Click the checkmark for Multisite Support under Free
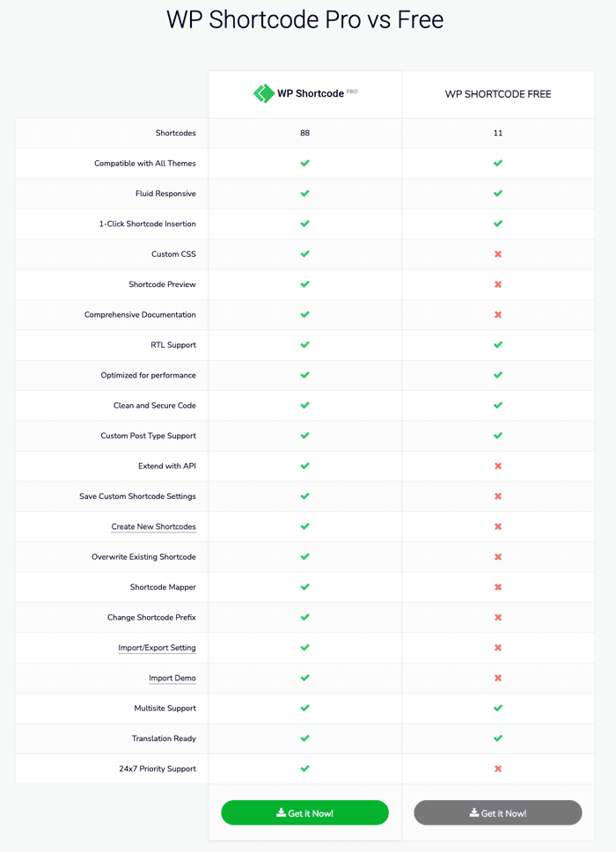The height and width of the screenshot is (852, 616). point(497,708)
